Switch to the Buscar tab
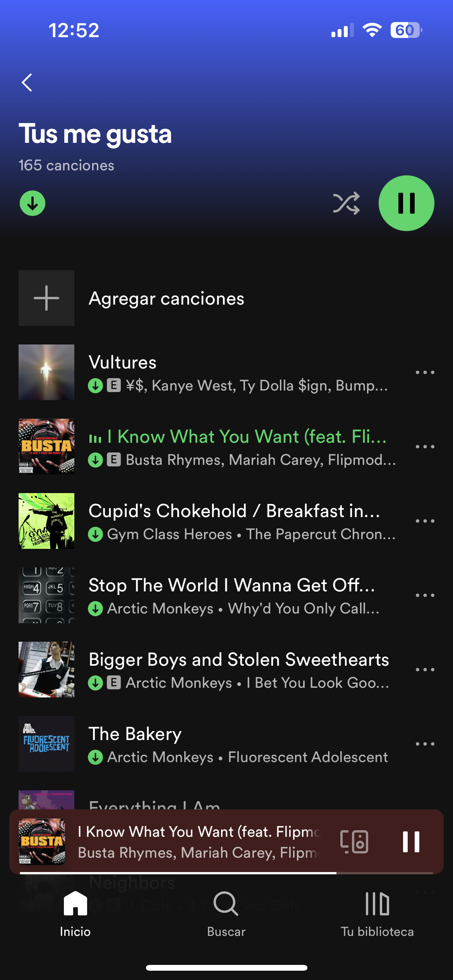 click(226, 914)
